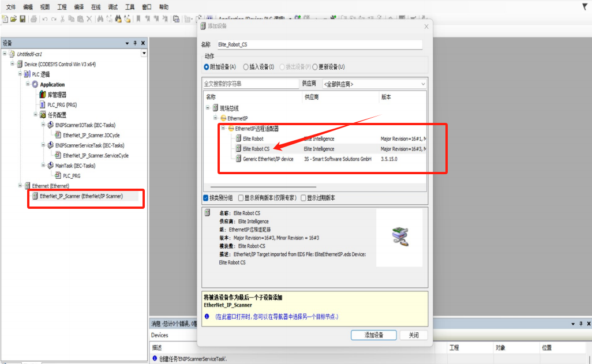The height and width of the screenshot is (364, 592).
Task: Select Generic EtherNet/IP device entry
Action: 268,159
